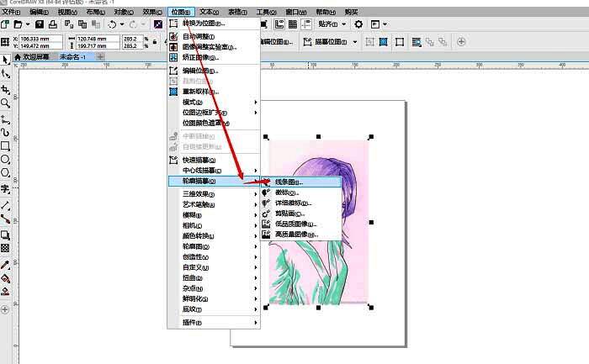
Task: Open the 效果 menu in menu bar
Action: click(150, 13)
